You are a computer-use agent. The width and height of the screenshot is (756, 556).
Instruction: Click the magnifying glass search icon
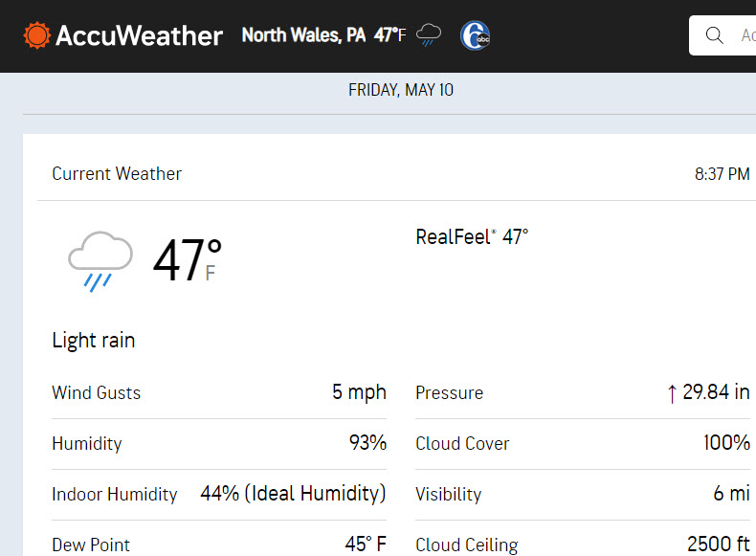(714, 35)
